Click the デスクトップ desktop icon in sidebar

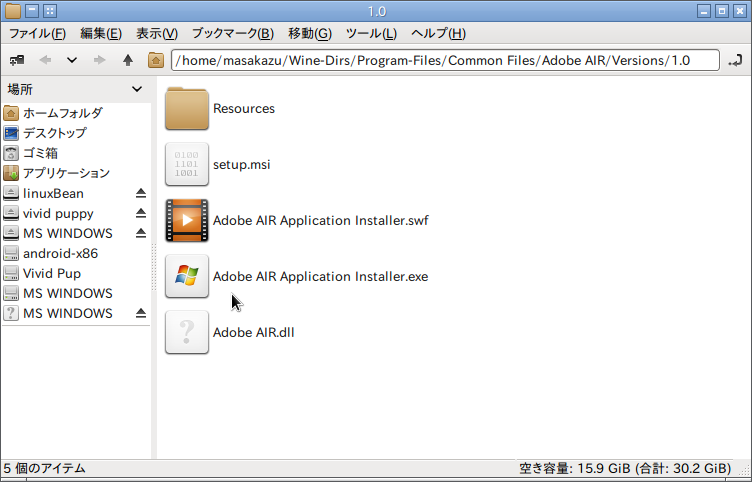coord(11,133)
